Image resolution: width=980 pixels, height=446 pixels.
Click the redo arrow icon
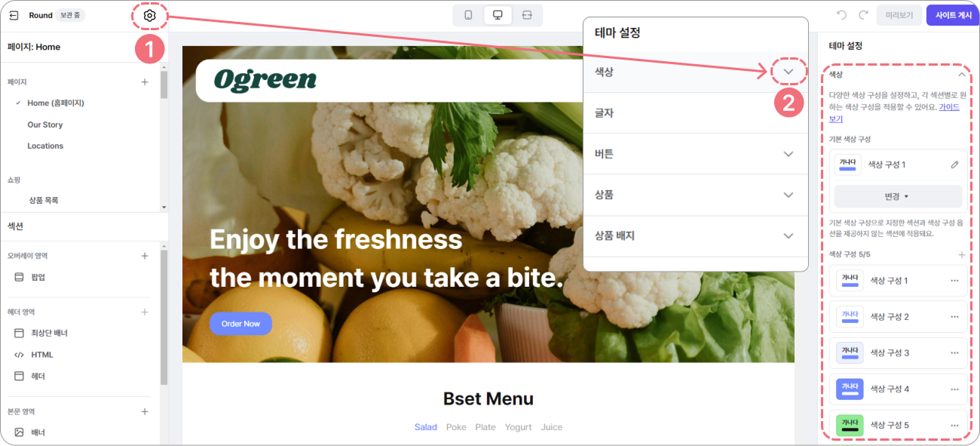(863, 15)
